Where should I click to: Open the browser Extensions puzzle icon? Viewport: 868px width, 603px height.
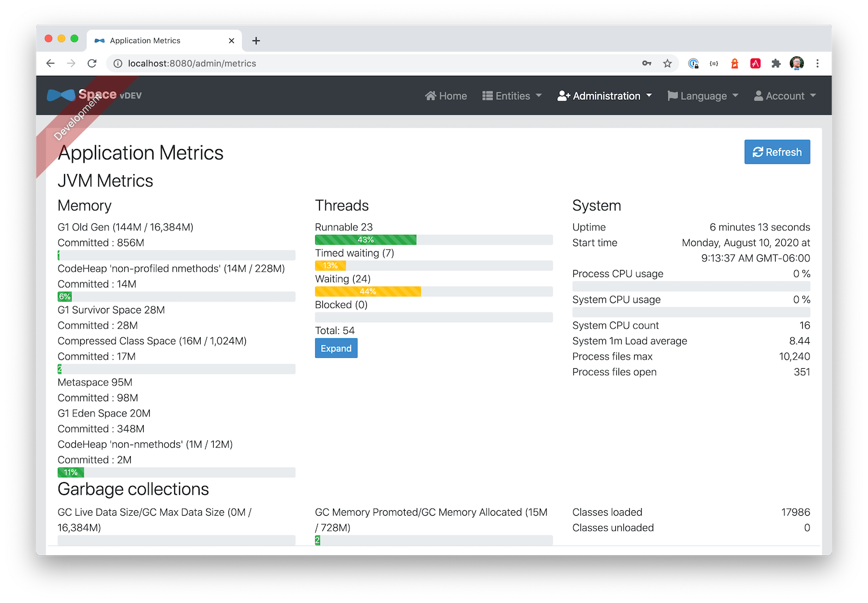776,63
